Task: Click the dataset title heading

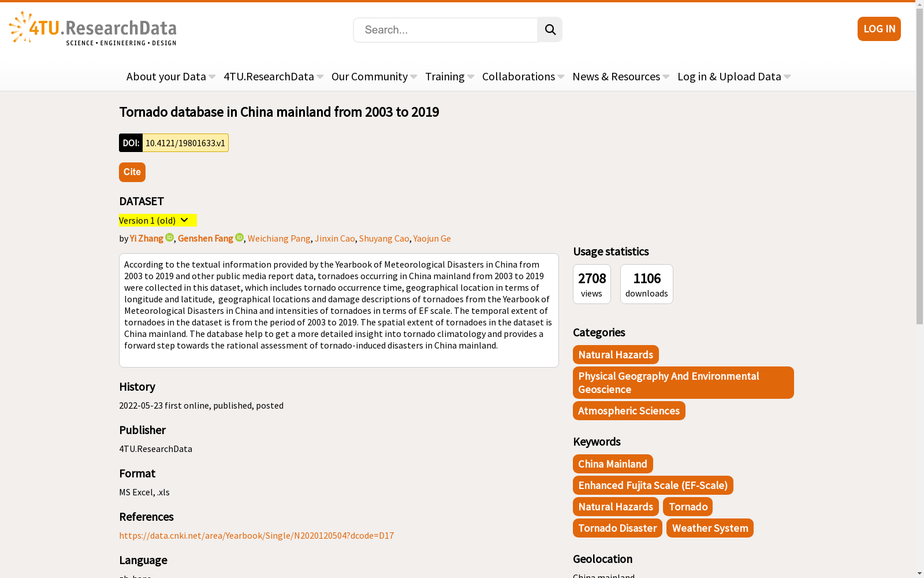Action: [x=279, y=112]
